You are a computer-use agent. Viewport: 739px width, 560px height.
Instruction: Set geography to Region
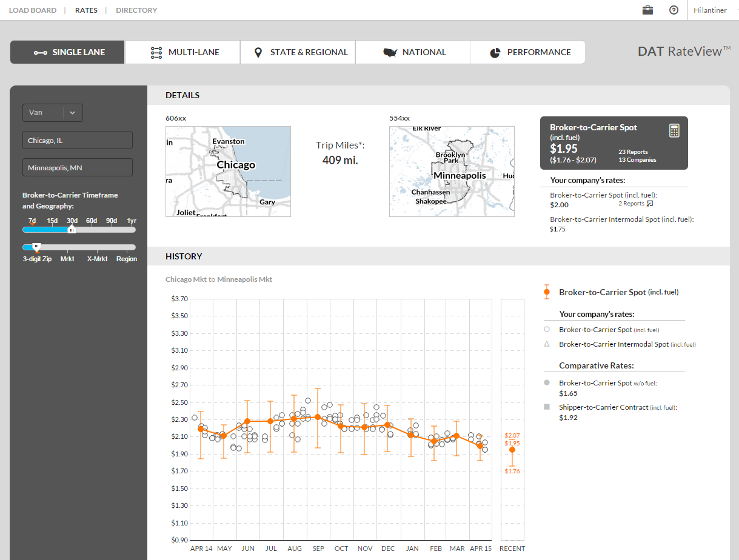click(x=127, y=259)
